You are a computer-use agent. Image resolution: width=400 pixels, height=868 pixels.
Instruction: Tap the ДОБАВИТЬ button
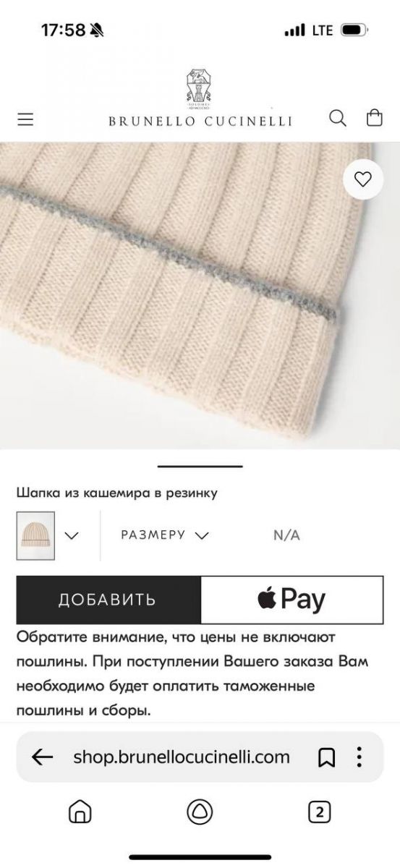tap(108, 600)
